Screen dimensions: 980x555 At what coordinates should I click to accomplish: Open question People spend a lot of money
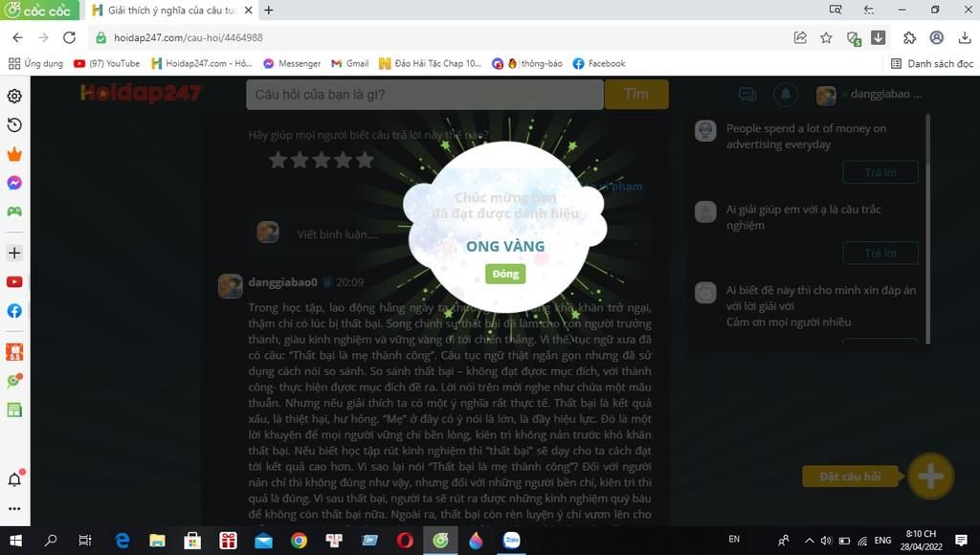point(806,136)
